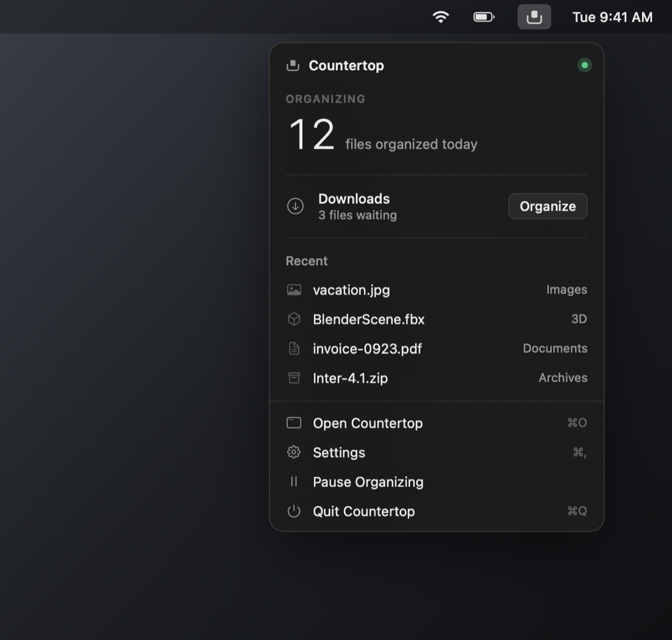Click the Documents destination label
The image size is (672, 640).
pos(555,348)
